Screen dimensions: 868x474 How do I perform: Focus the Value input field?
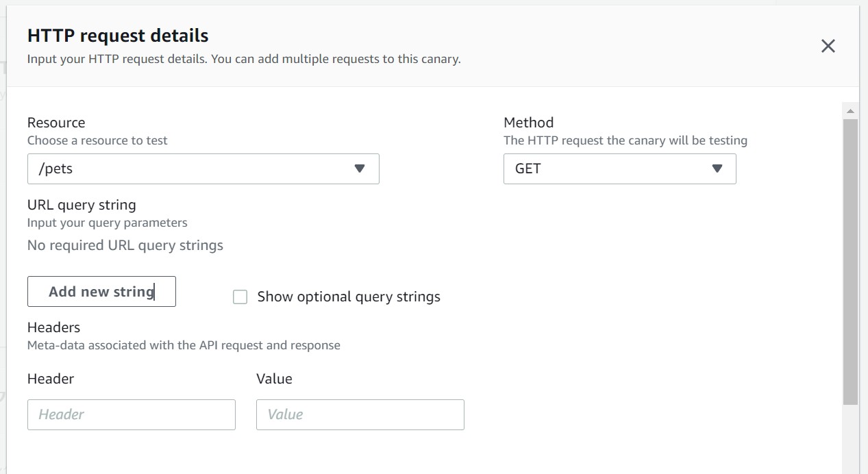(360, 414)
